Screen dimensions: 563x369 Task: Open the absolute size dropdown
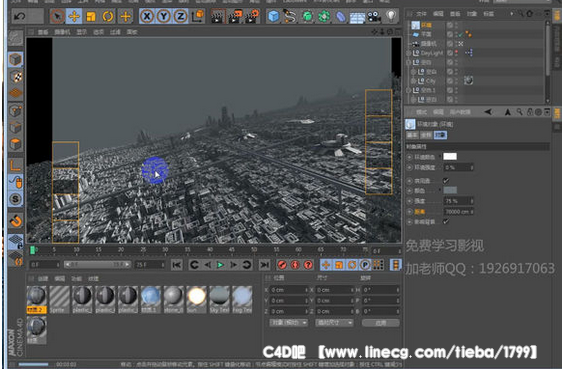click(x=334, y=323)
